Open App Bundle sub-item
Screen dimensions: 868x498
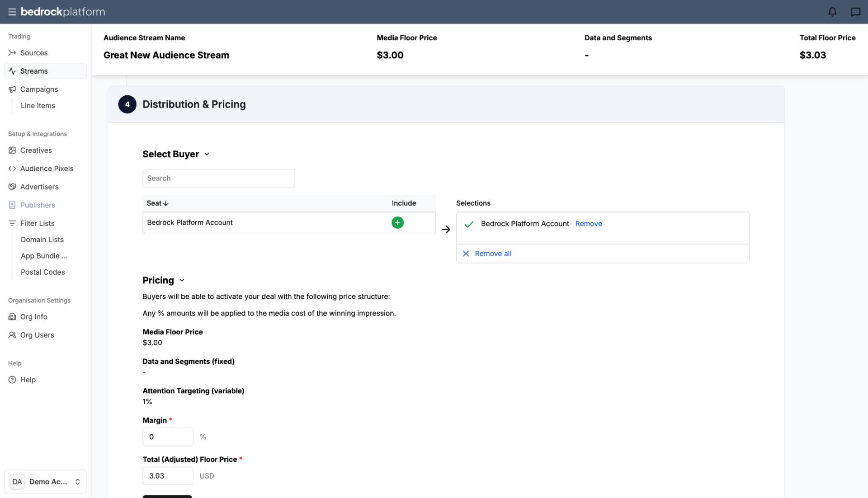[x=44, y=256]
